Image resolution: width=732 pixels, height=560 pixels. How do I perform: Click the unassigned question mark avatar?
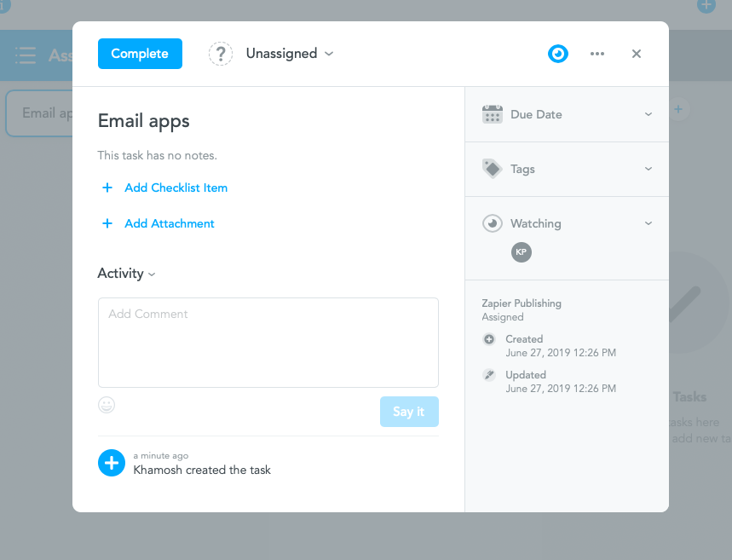tap(221, 54)
